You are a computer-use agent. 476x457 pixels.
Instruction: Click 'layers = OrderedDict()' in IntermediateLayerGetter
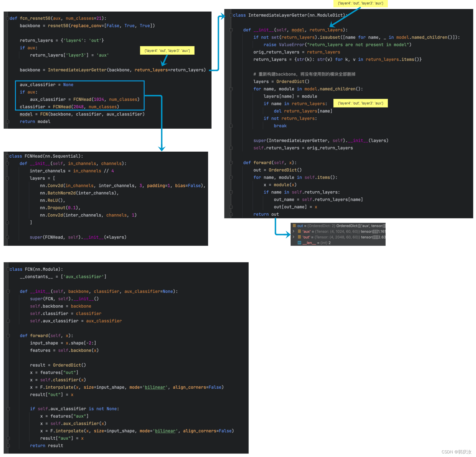pos(281,81)
